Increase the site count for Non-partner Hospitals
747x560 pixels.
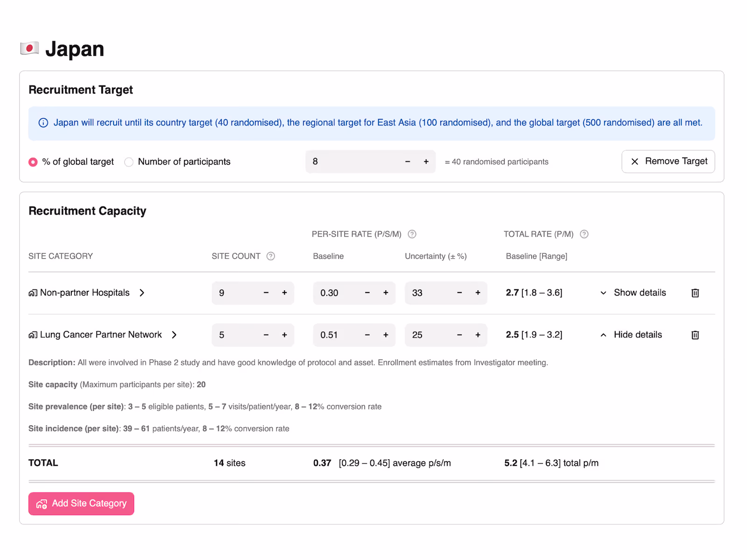coord(284,293)
